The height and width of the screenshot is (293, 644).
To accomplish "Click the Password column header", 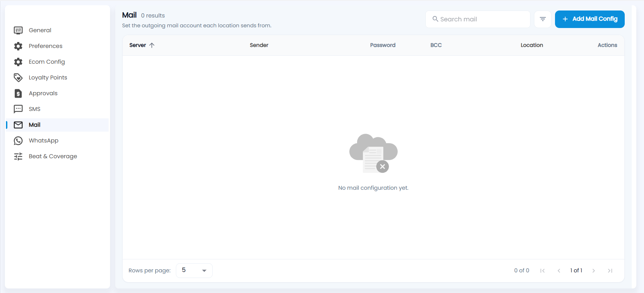I will [x=383, y=45].
